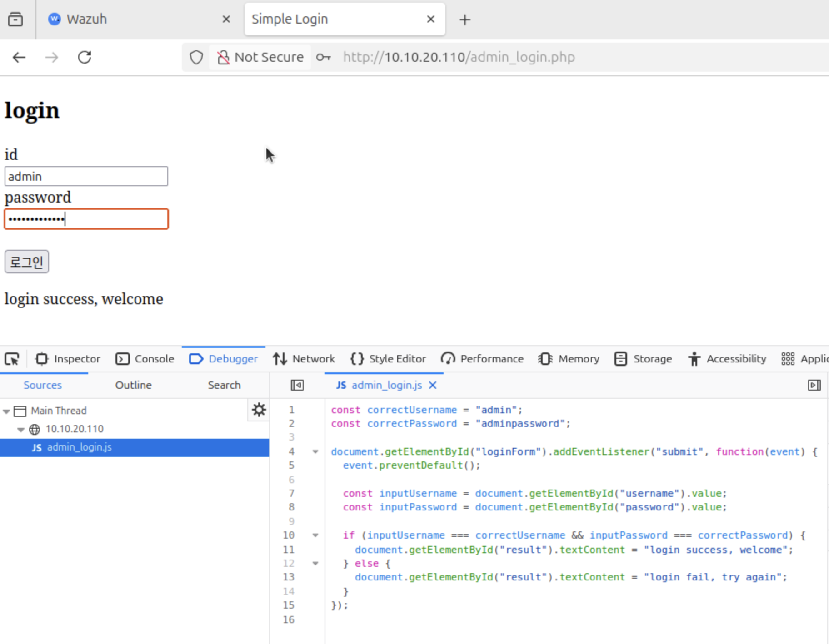Fold the code block at line 4
Viewport: 829px width, 644px height.
(x=315, y=451)
